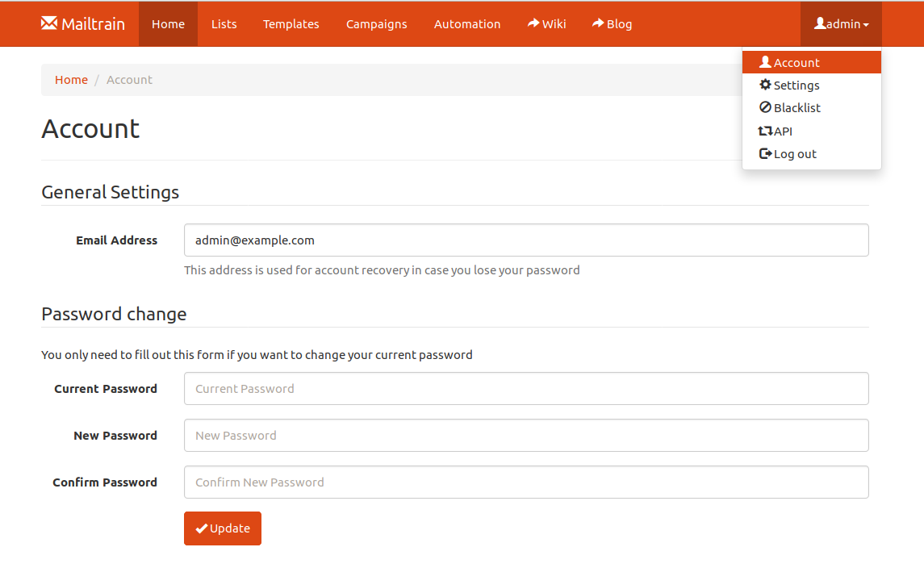The height and width of the screenshot is (568, 924).
Task: Choose Blacklist from the admin dropdown
Action: click(812, 108)
